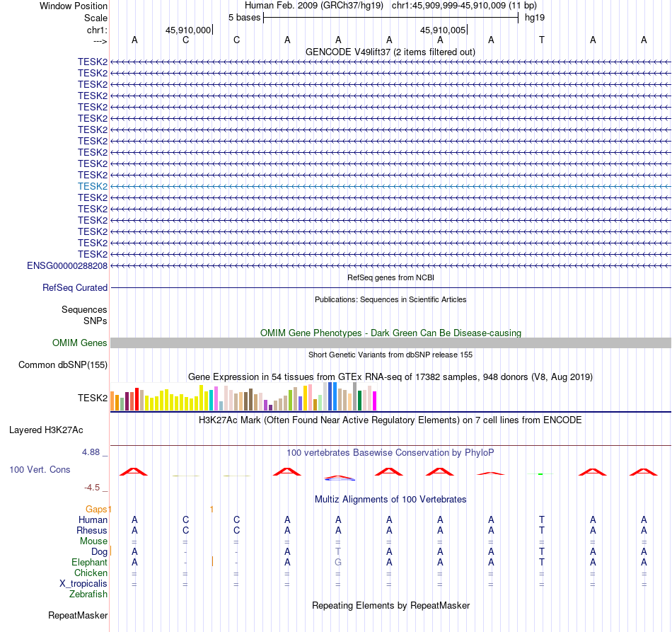Viewport: 672px width, 632px height.
Task: Open Publications: Sequences in Scientific Articles title
Action: (390, 299)
